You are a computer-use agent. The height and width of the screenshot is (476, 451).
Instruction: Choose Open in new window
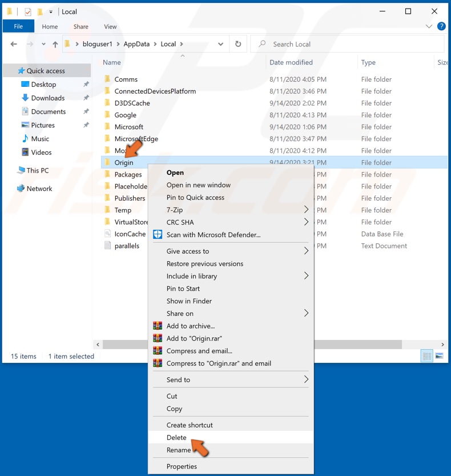click(231, 185)
